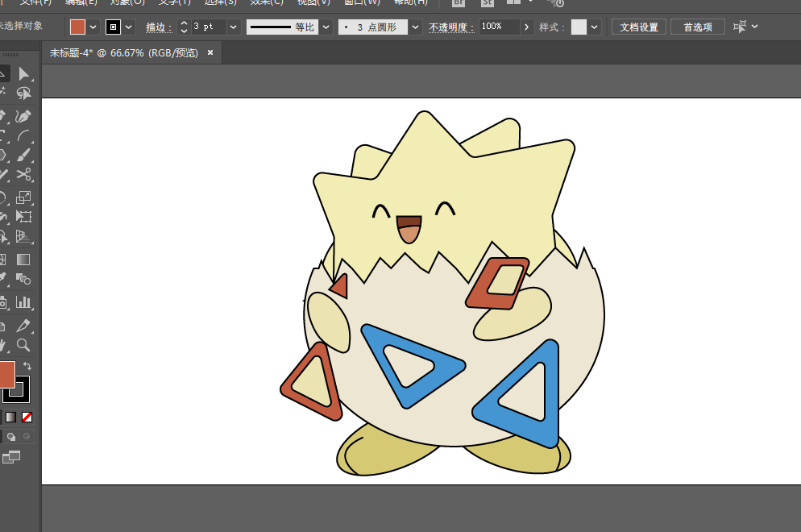Select the Perspective Grid tool
Image resolution: width=801 pixels, height=532 pixels.
click(23, 236)
